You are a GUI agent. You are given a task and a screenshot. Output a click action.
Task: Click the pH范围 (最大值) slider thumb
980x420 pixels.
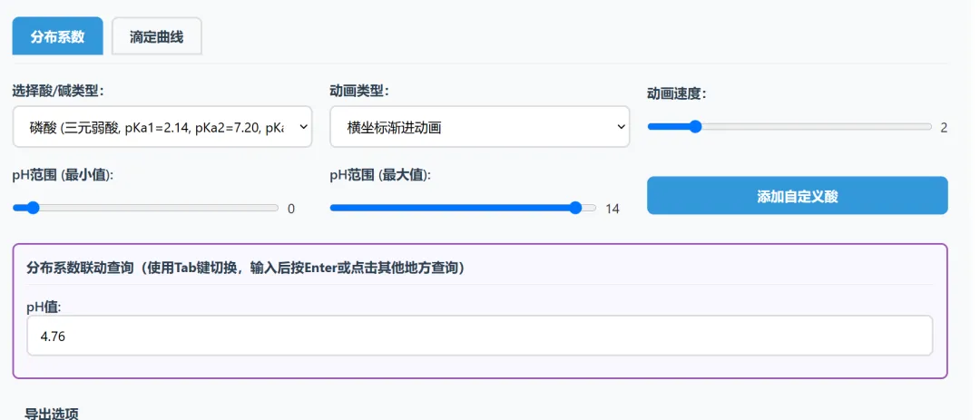(575, 208)
